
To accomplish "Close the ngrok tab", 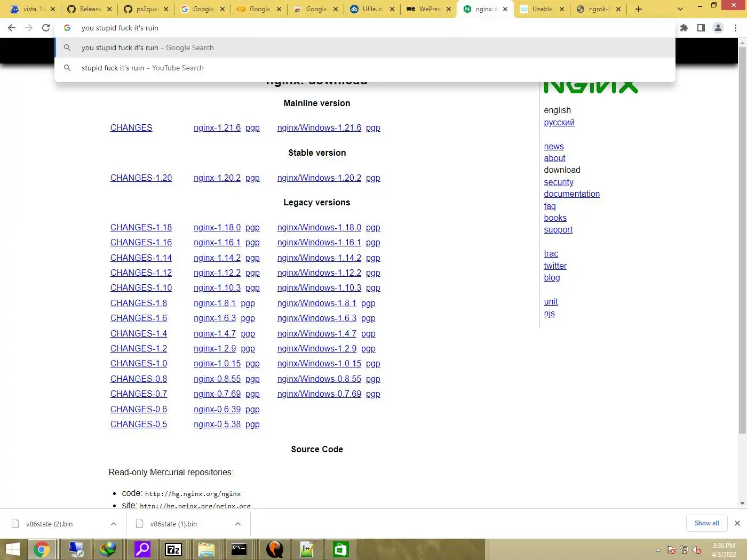I will coord(618,9).
